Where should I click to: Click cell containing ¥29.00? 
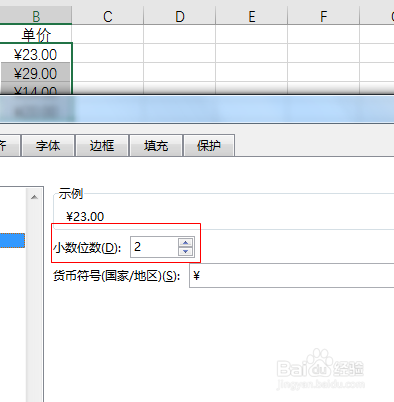click(36, 73)
